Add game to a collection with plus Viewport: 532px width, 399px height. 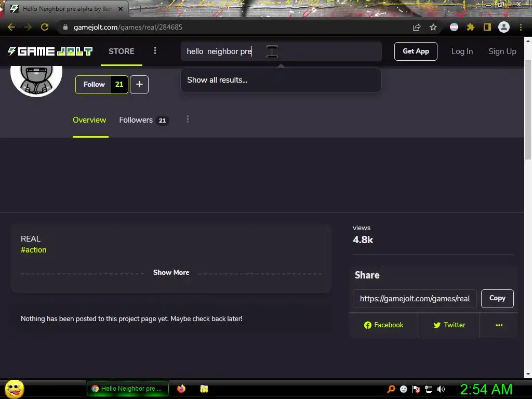click(139, 85)
